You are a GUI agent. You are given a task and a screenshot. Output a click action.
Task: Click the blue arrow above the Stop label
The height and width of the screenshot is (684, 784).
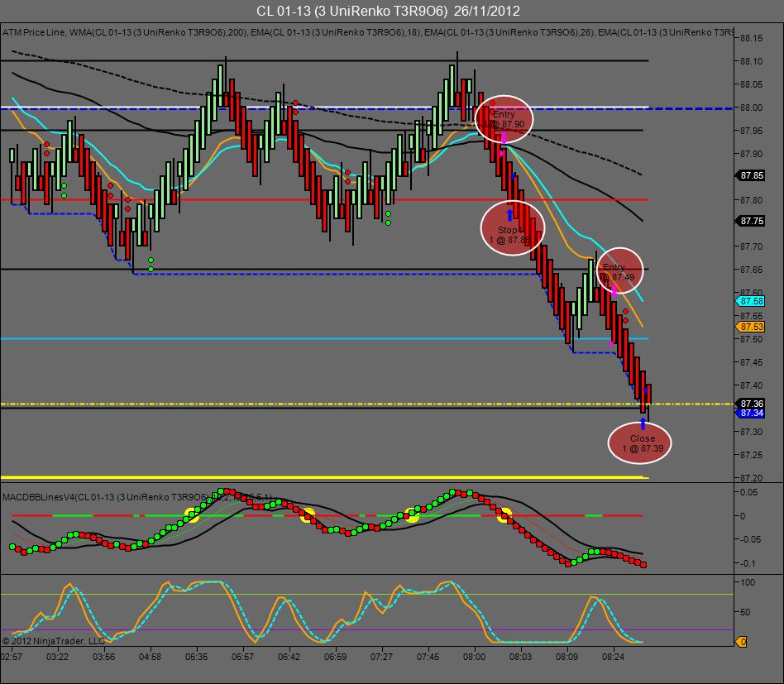509,215
